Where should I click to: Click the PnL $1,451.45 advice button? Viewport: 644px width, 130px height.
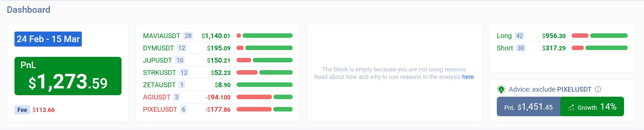[528, 107]
